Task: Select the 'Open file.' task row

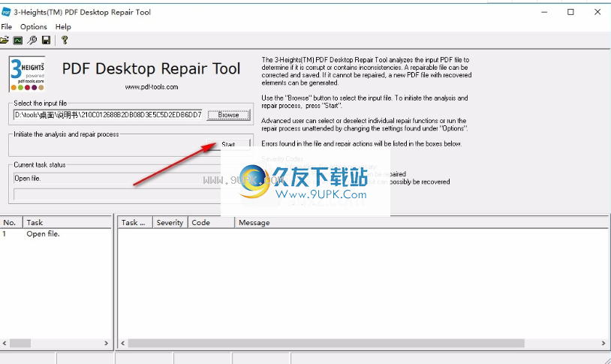Action: pyautogui.click(x=56, y=234)
